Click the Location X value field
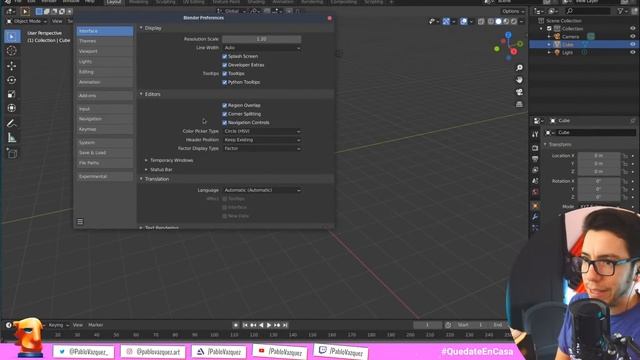This screenshot has height=360, width=640. point(599,156)
